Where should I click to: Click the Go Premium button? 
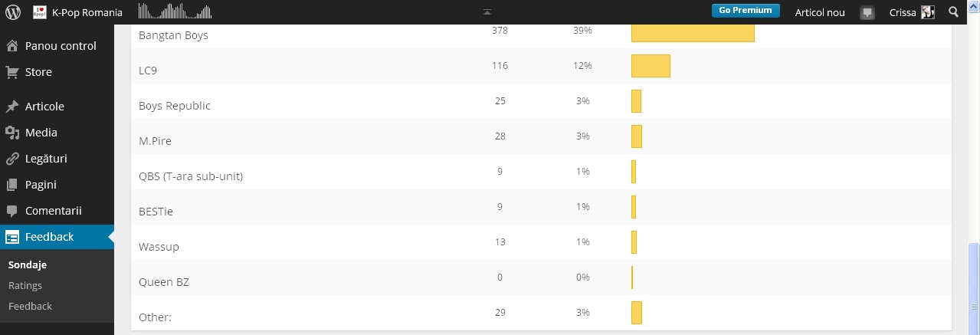click(745, 11)
